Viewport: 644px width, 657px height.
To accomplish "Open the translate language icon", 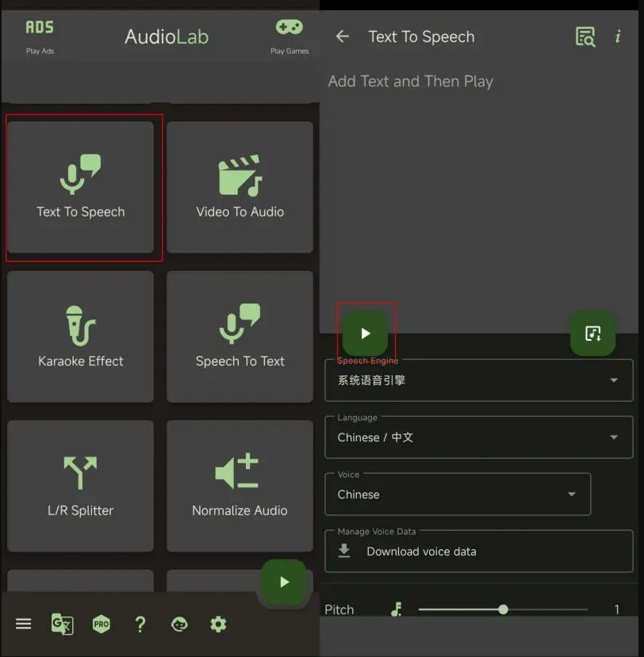I will (62, 624).
